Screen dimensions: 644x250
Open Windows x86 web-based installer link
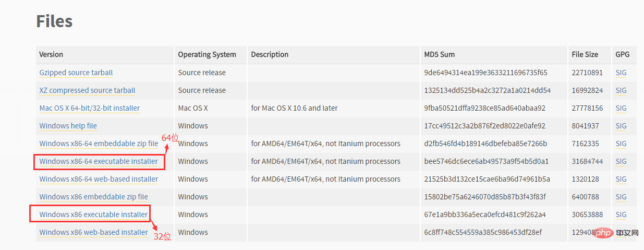coord(94,232)
